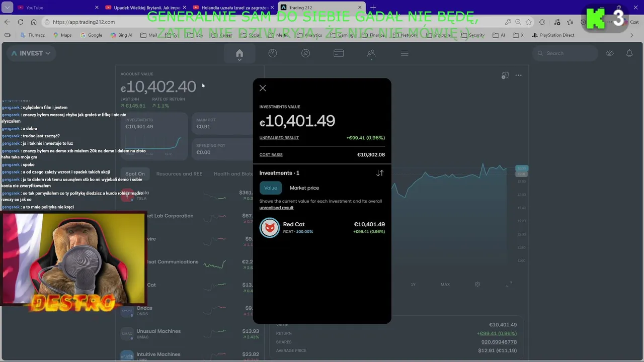Open the discover compass icon

[x=305, y=53]
